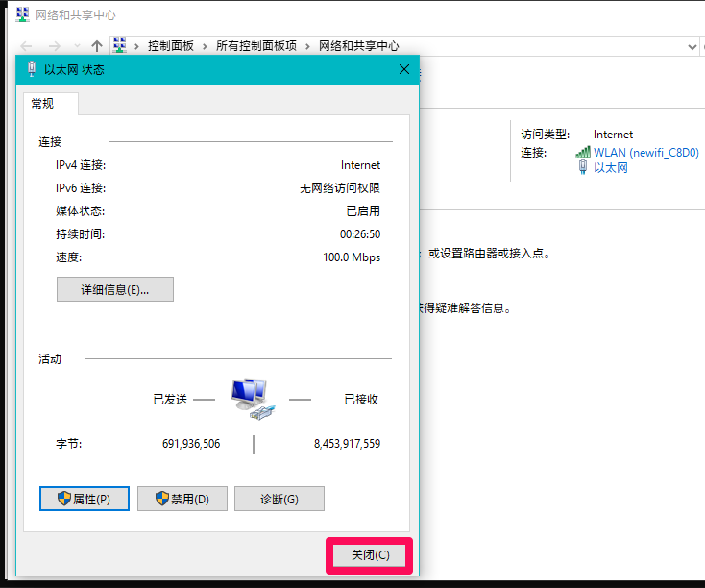Expand the chevron after 所有控制面板项 in the breadcrumb
This screenshot has height=588, width=705.
309,46
